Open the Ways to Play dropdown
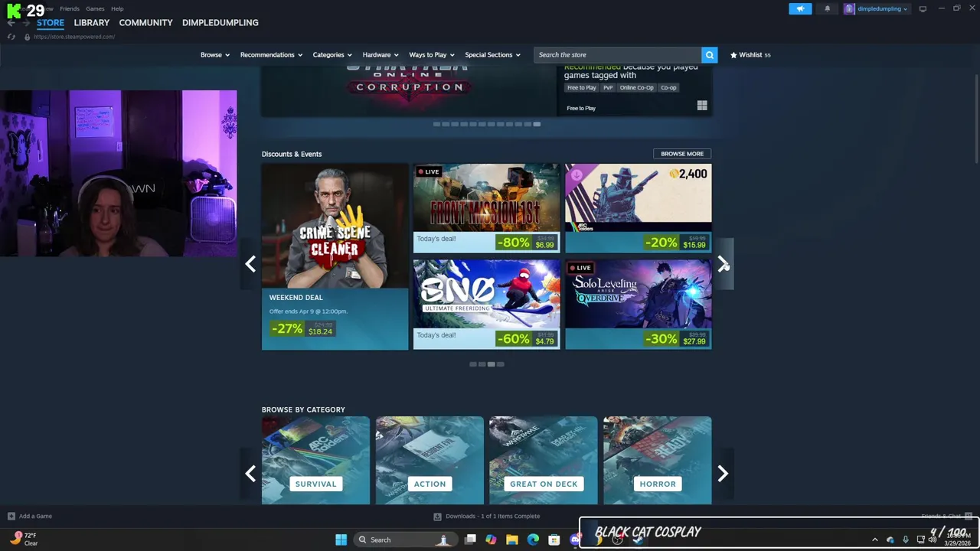The image size is (980, 551). click(x=432, y=55)
